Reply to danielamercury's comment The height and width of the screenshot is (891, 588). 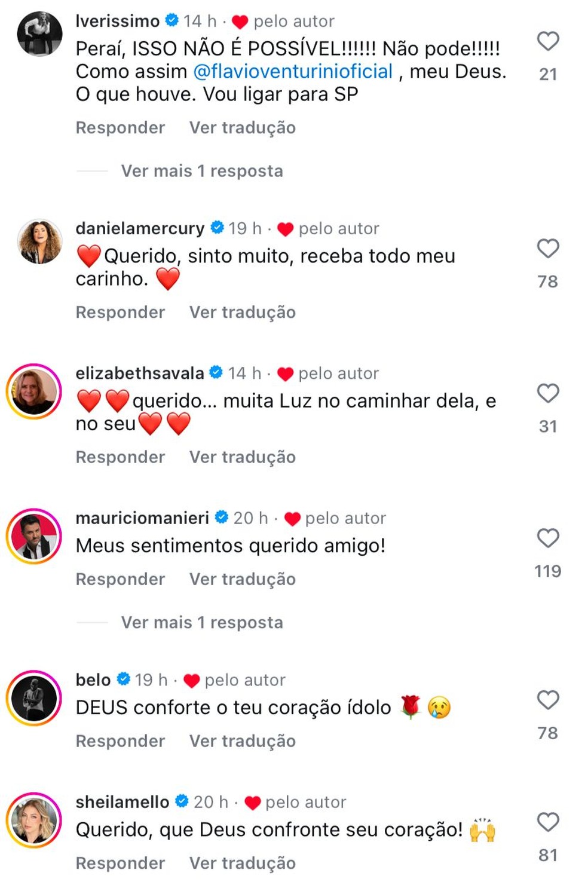pos(120,313)
